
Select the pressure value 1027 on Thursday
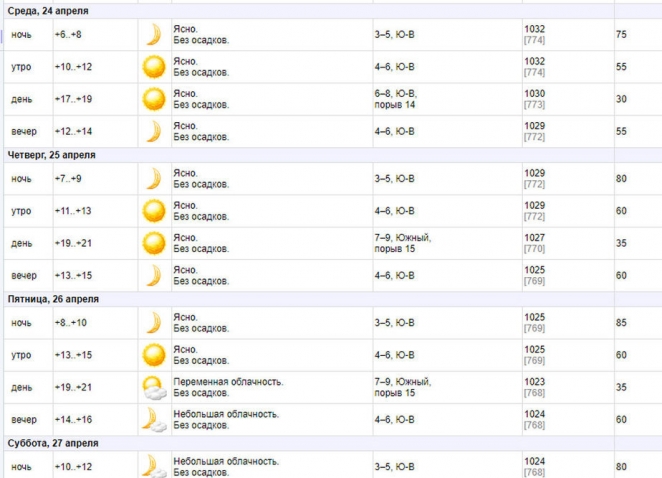coord(535,237)
